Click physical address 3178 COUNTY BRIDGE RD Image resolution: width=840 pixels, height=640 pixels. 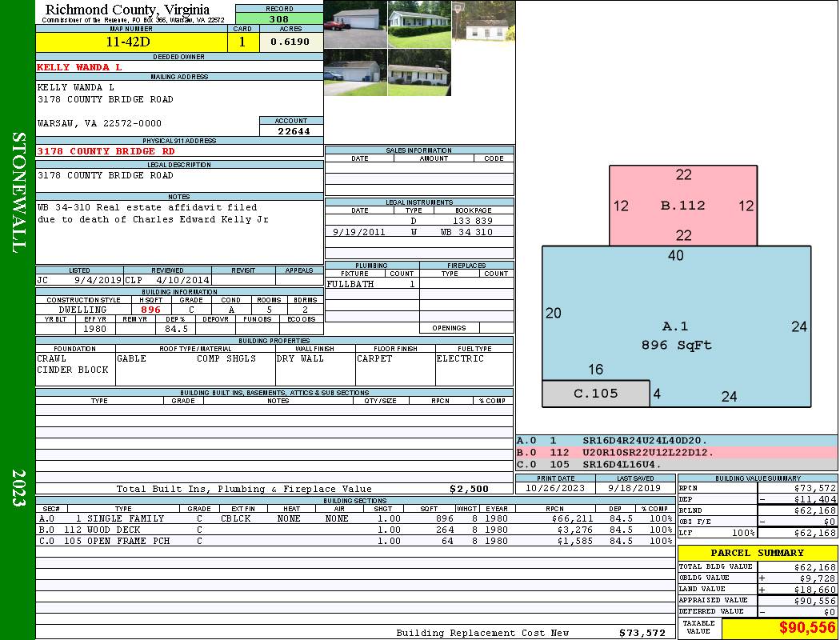[x=106, y=151]
